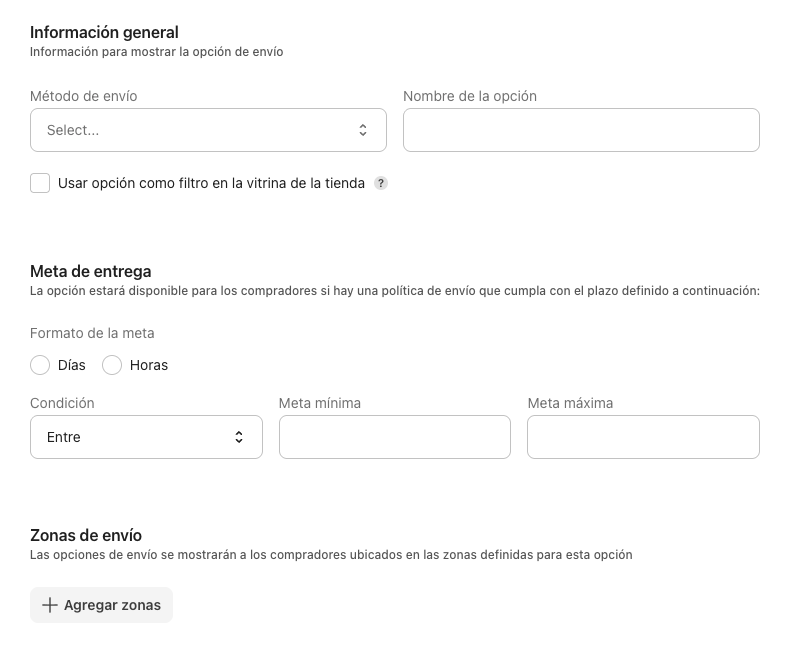Focus the Nombre de la opción field
Image resolution: width=787 pixels, height=672 pixels.
coord(581,130)
